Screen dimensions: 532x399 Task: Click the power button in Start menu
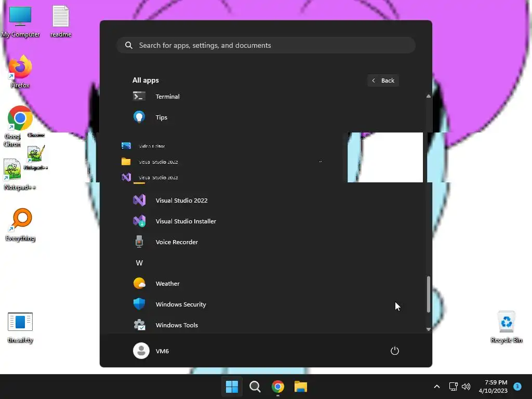tap(395, 351)
